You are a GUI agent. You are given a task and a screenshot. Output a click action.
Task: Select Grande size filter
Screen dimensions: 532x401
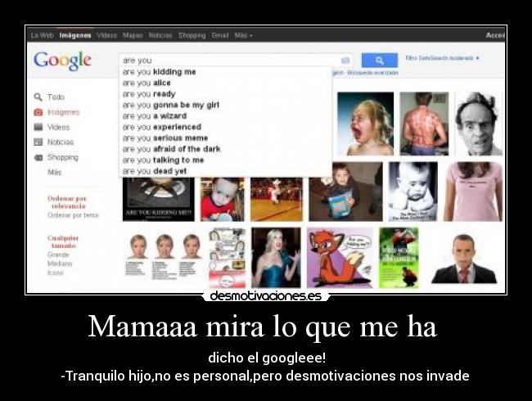pos(58,255)
